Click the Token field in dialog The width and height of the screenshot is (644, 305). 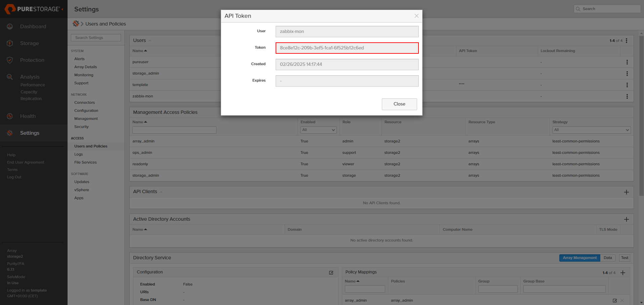click(x=347, y=48)
